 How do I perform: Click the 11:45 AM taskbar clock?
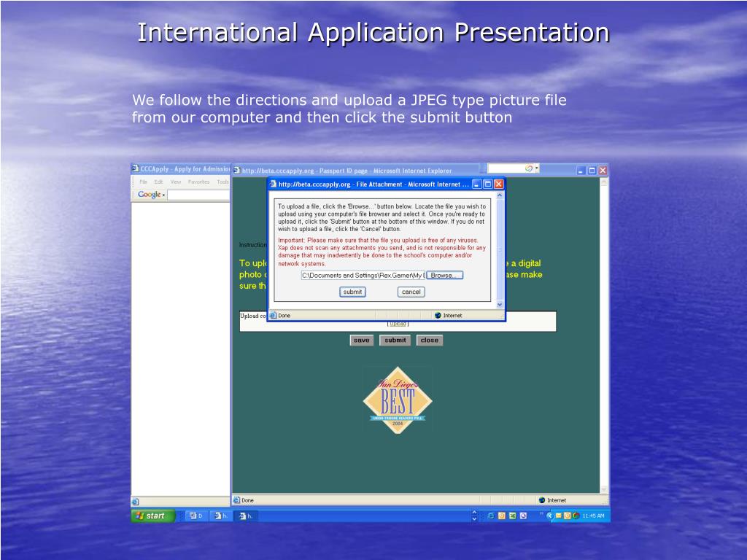coord(593,516)
